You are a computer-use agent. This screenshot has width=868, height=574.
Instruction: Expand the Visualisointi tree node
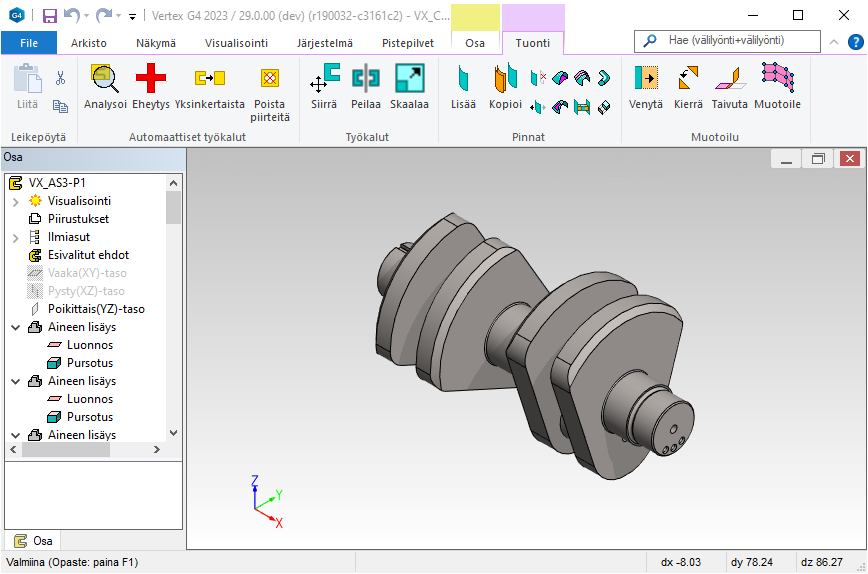[15, 201]
